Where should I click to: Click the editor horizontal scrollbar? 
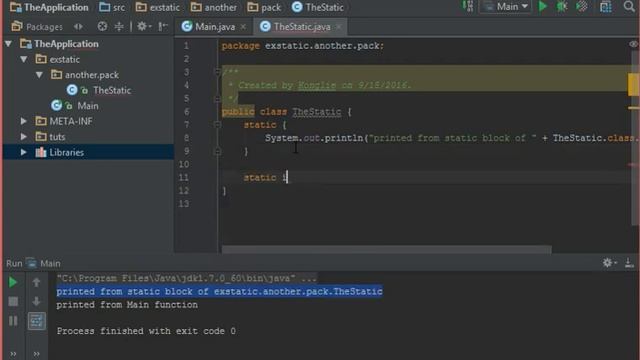(386, 249)
